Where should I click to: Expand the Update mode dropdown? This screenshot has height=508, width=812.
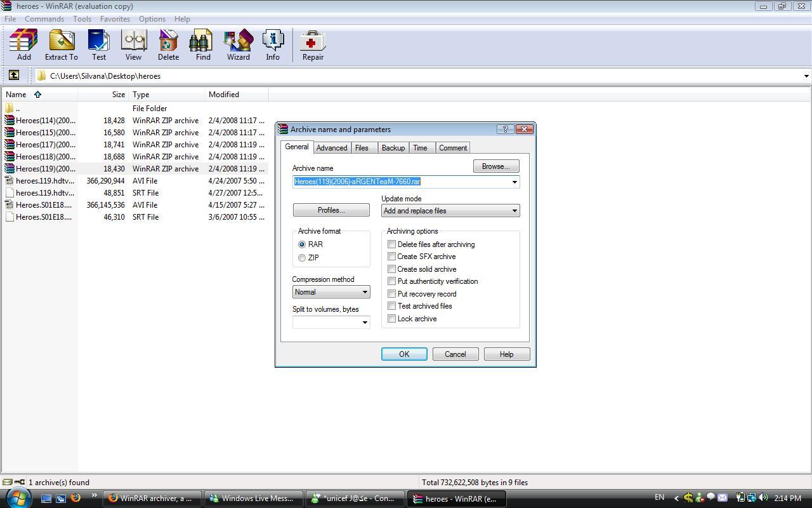point(514,210)
